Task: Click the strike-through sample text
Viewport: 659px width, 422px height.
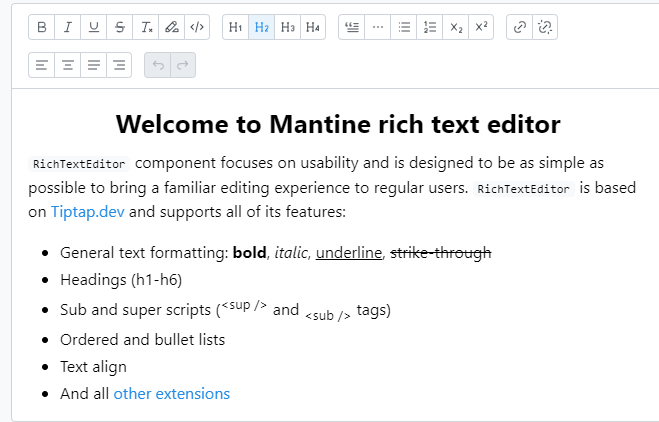Action: 441,253
